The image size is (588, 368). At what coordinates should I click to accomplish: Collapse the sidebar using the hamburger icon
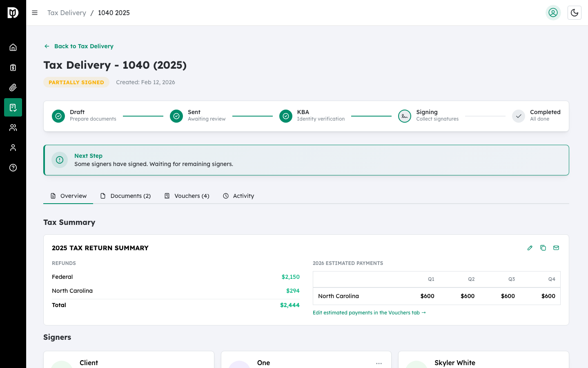coord(35,13)
